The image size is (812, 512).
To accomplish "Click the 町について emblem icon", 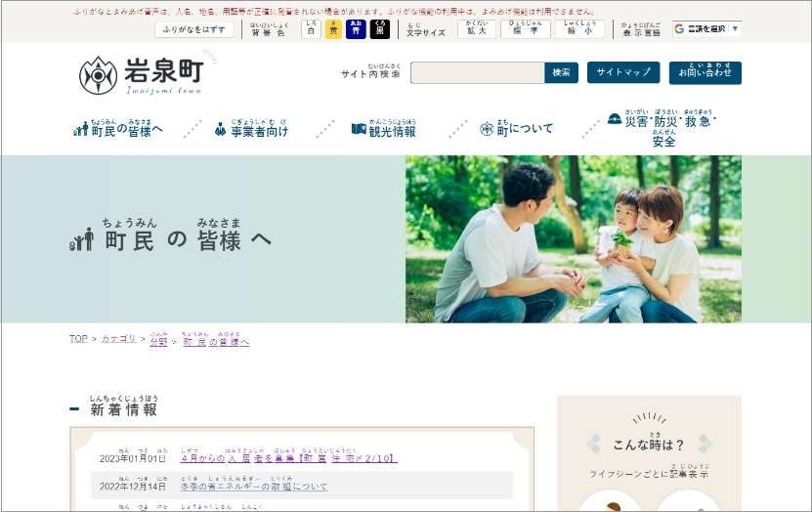I will pos(487,129).
